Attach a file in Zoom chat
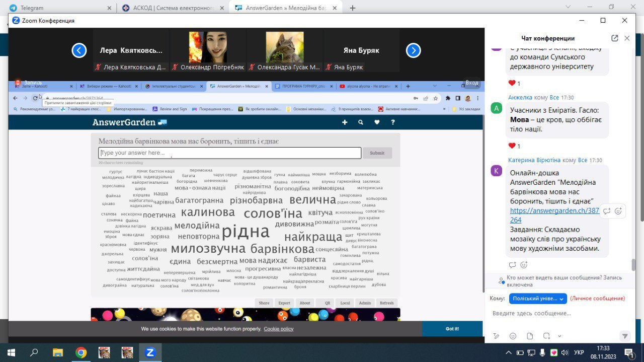This screenshot has height=362, width=644. coord(530,336)
